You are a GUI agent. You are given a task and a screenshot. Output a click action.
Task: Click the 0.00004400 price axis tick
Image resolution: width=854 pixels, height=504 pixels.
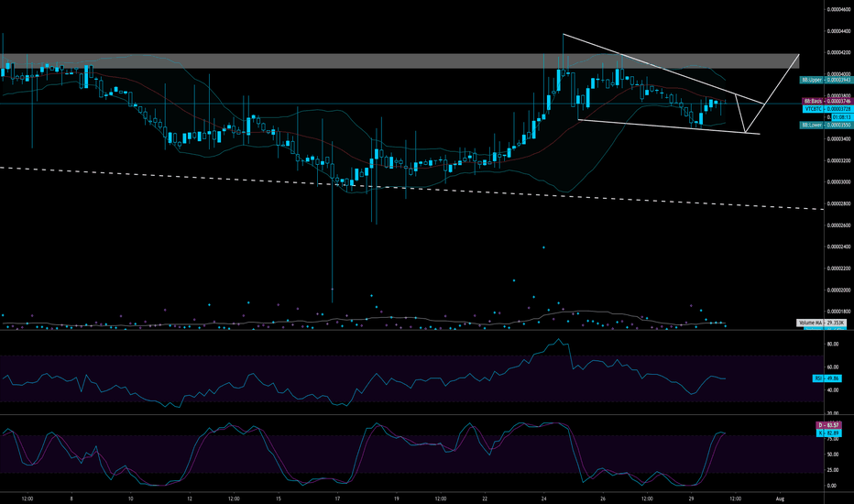click(x=838, y=31)
